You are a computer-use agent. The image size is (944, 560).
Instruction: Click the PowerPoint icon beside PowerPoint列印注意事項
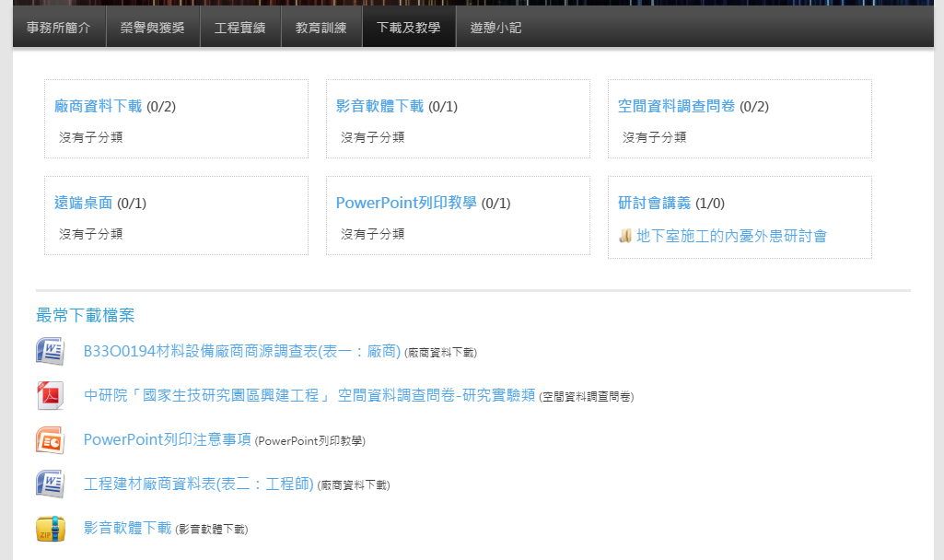pos(50,439)
